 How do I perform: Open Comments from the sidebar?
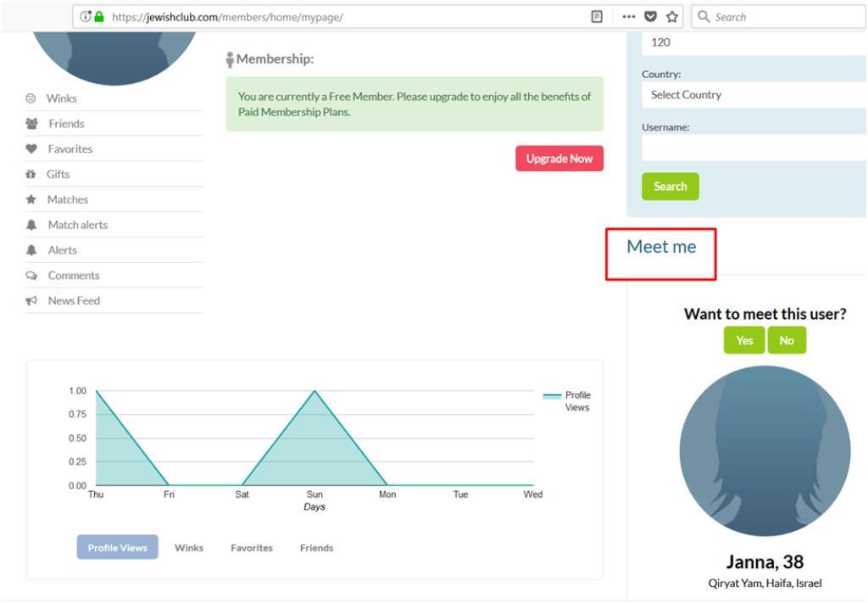pos(74,275)
